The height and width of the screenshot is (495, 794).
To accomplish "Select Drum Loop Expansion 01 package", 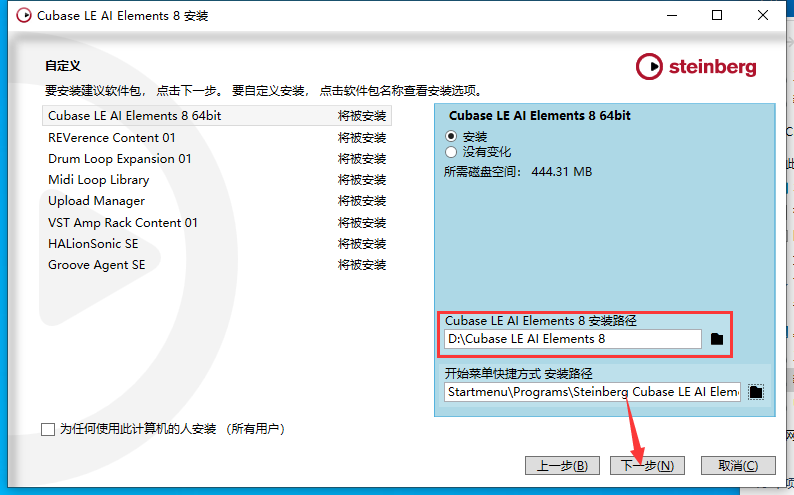I will point(217,159).
